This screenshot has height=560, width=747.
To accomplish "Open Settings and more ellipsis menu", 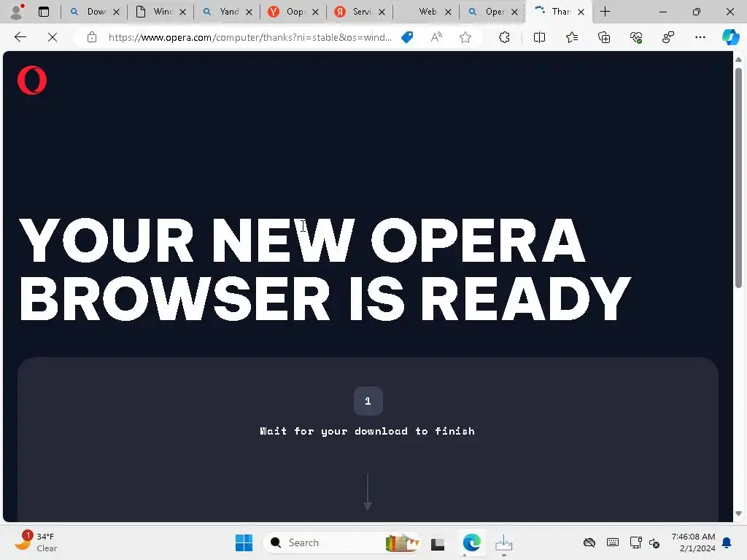I will (x=700, y=37).
